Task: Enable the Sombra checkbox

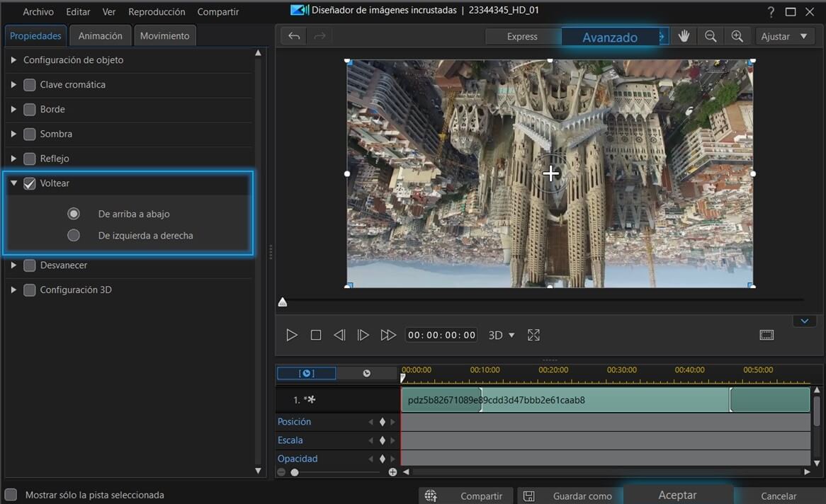Action: pyautogui.click(x=30, y=134)
